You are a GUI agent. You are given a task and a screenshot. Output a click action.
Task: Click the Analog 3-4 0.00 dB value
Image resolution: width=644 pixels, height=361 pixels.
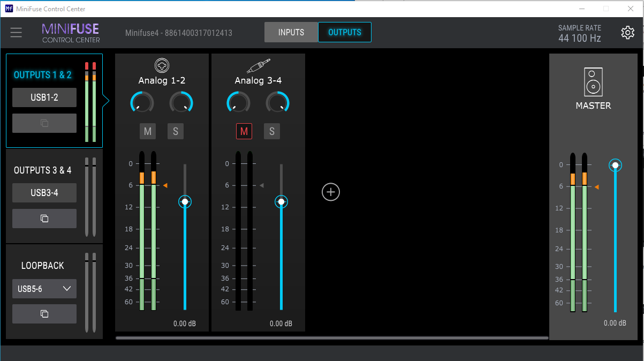281,324
